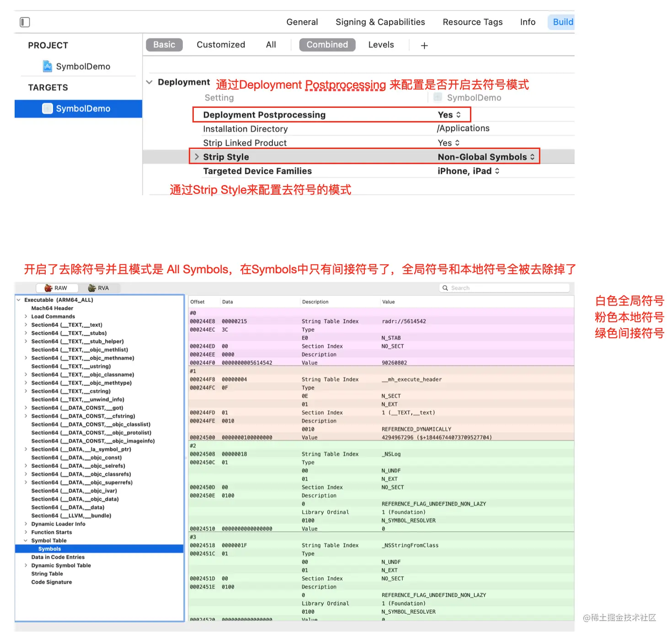The image size is (672, 638).
Task: Click the All settings filter
Action: pyautogui.click(x=271, y=44)
